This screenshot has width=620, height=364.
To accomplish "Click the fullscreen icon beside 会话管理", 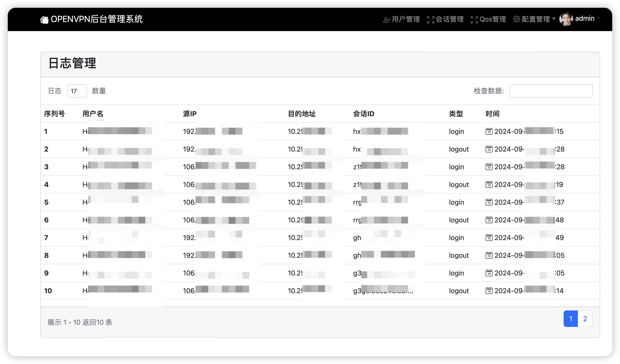I will coord(431,20).
